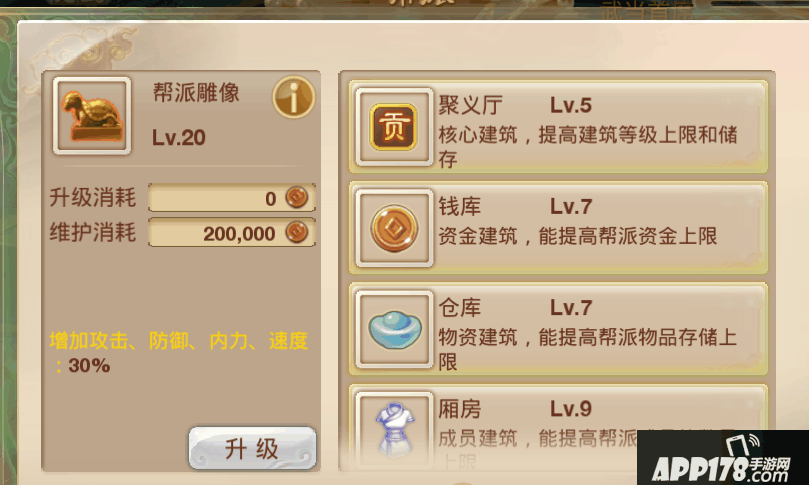Tap the APP178 watermark logo

722,458
